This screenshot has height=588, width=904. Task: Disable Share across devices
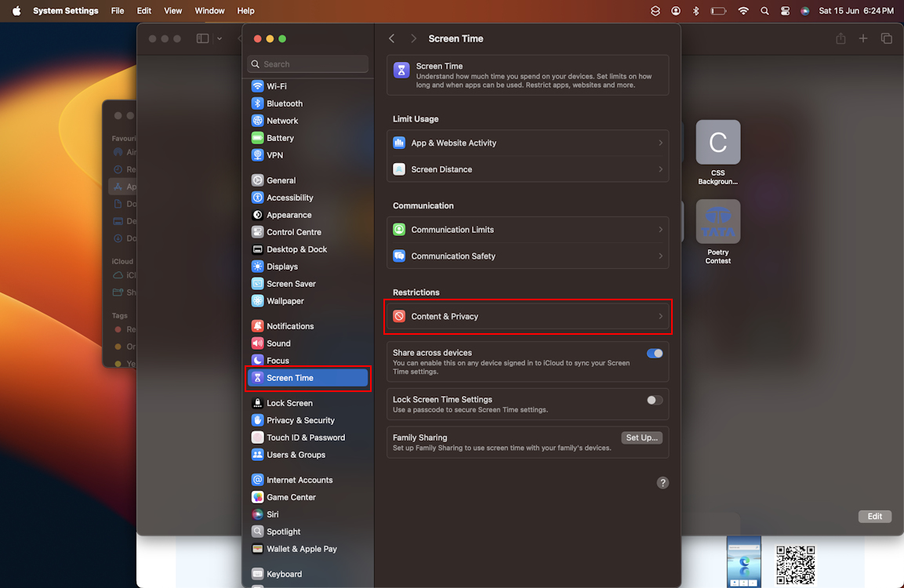pyautogui.click(x=655, y=353)
